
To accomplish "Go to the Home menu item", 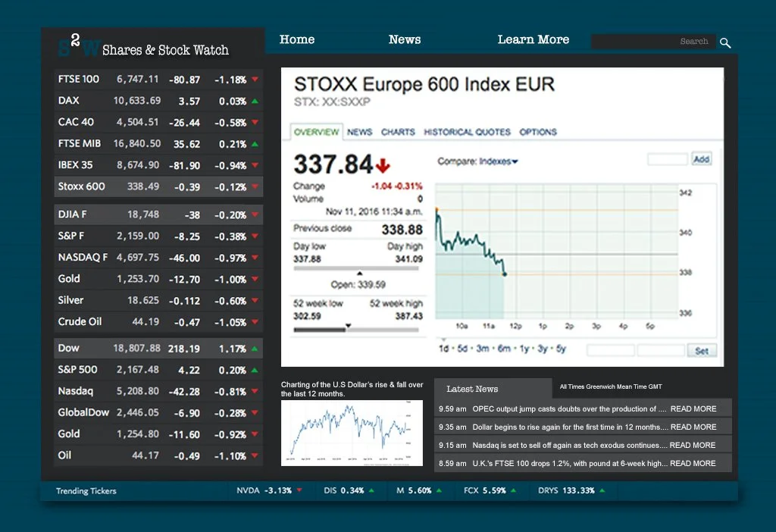I will pyautogui.click(x=297, y=39).
